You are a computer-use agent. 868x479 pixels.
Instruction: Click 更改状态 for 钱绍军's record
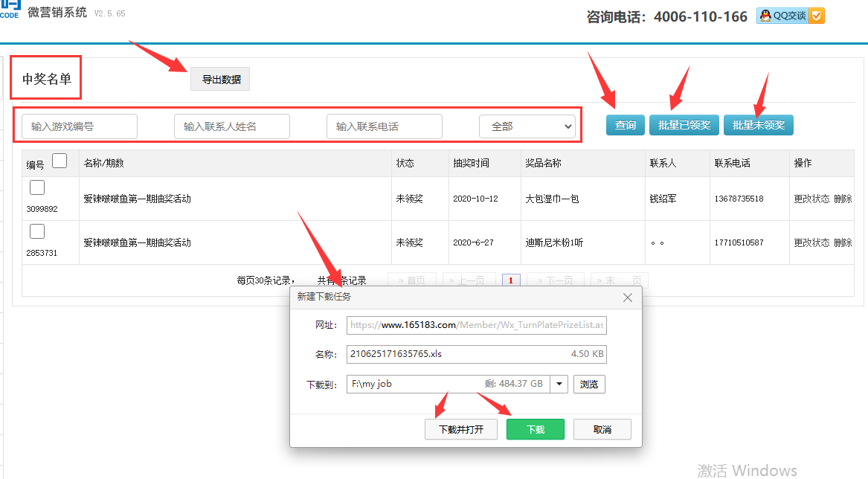pyautogui.click(x=811, y=199)
